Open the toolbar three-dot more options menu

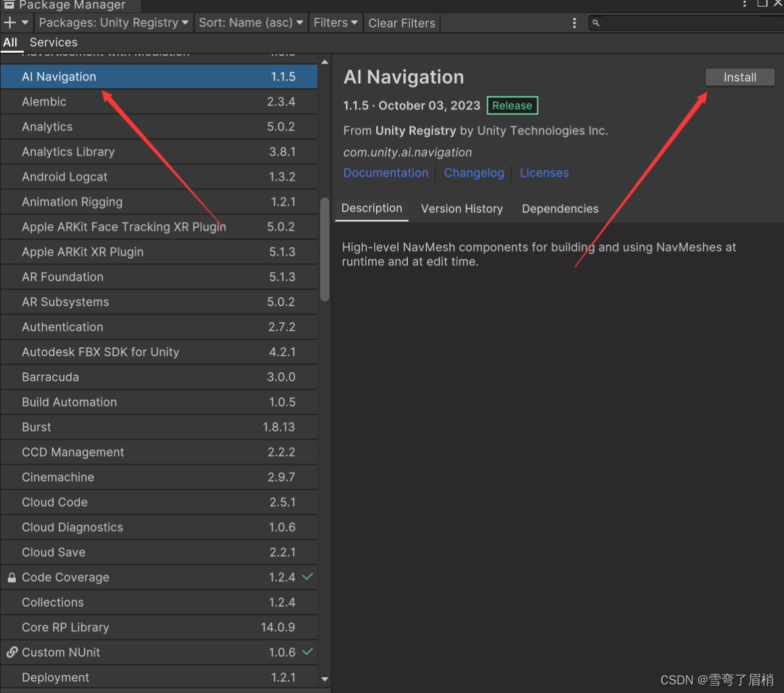point(574,23)
